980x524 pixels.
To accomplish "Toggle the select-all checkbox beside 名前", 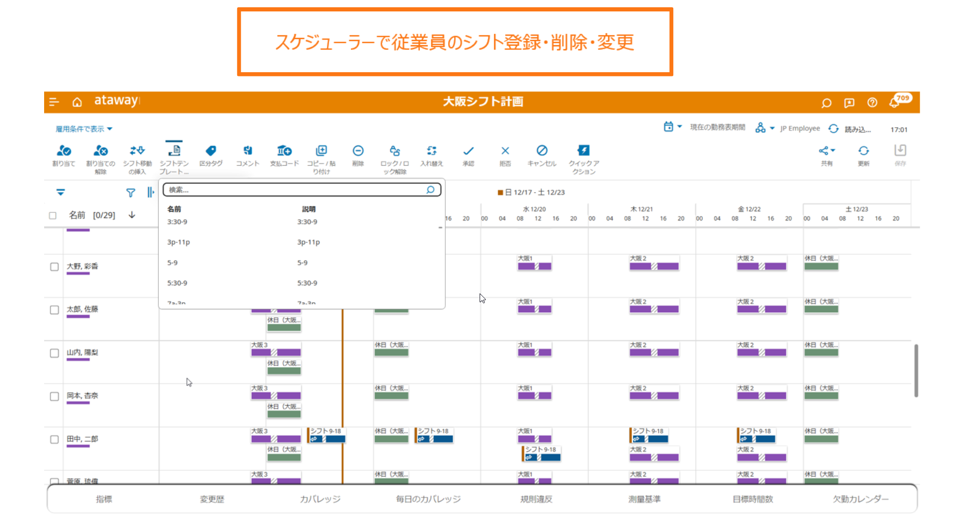I will [53, 216].
